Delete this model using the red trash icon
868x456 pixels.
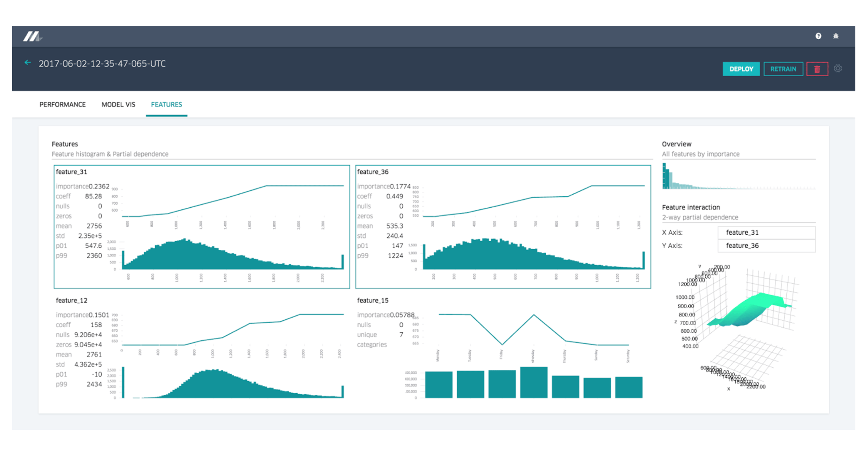[817, 68]
